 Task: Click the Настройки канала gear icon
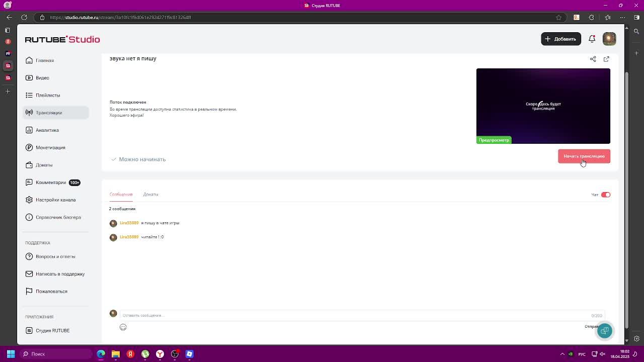click(29, 200)
